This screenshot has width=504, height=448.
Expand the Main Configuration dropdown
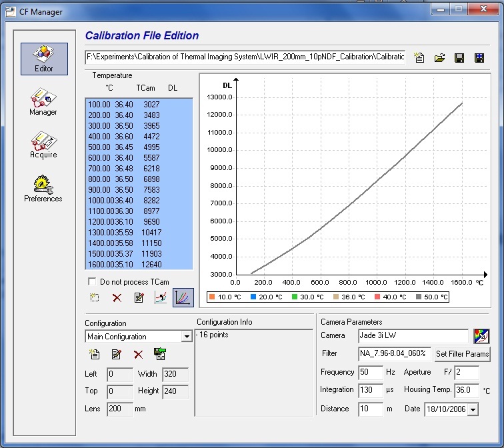tap(187, 337)
